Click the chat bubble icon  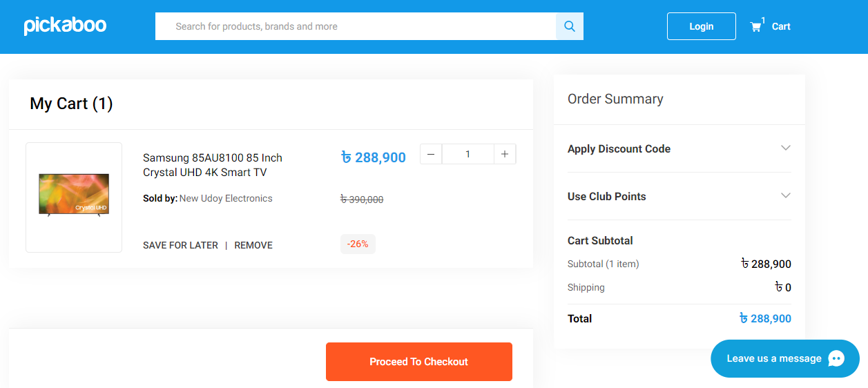(836, 358)
